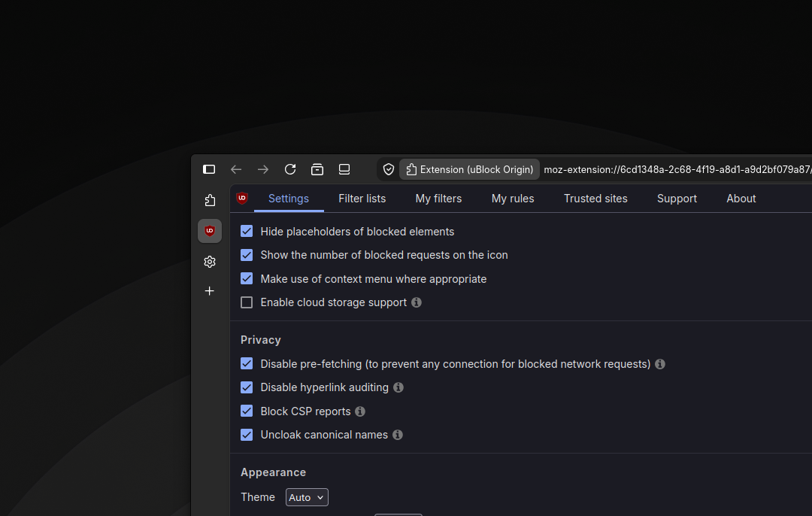Open the My rules tab

[513, 199]
